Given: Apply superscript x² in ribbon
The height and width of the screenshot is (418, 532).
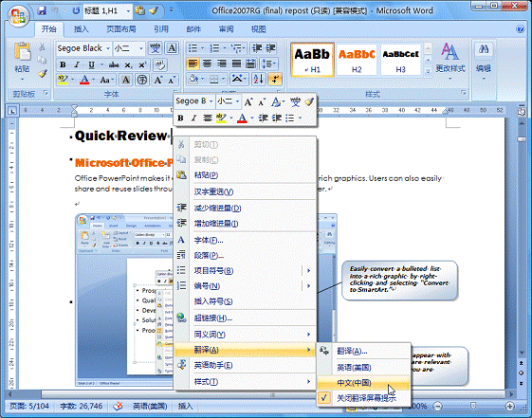Looking at the screenshot, I should [x=142, y=64].
